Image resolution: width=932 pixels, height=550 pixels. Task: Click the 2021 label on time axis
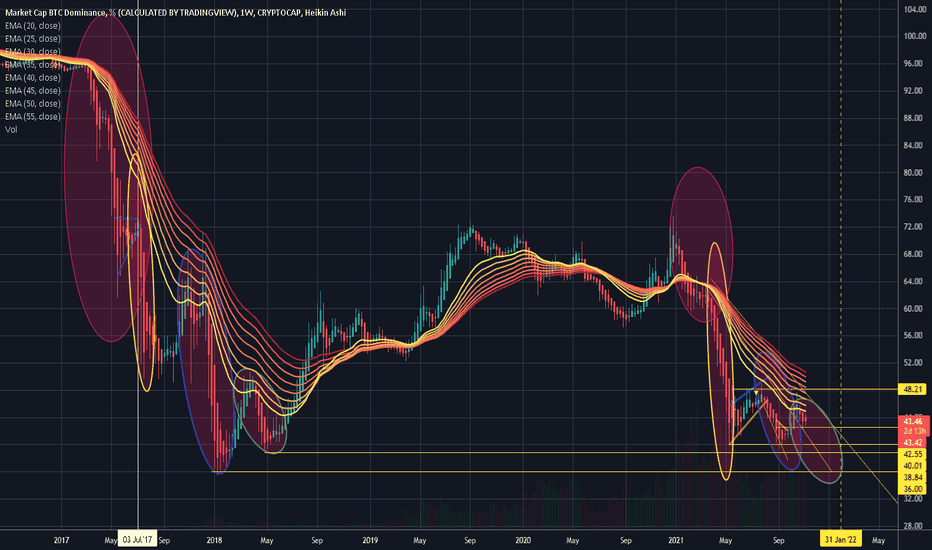tap(676, 540)
